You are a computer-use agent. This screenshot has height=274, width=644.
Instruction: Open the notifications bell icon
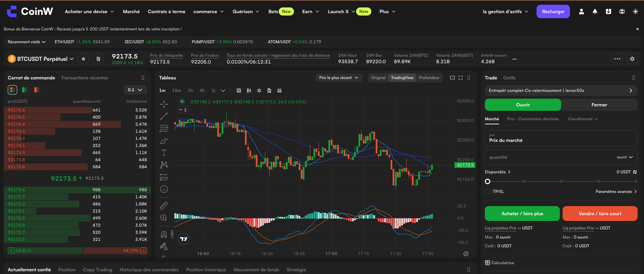coord(595,11)
